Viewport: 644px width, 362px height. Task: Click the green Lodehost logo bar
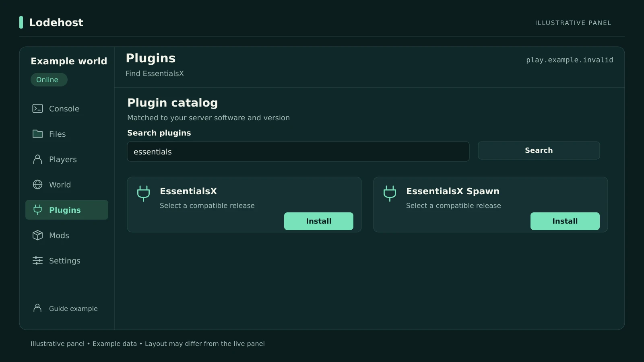[21, 23]
